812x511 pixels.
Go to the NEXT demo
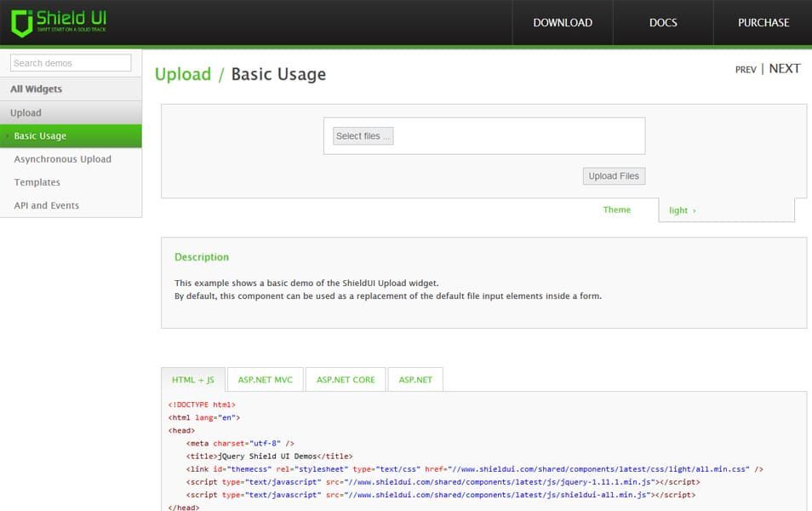785,68
